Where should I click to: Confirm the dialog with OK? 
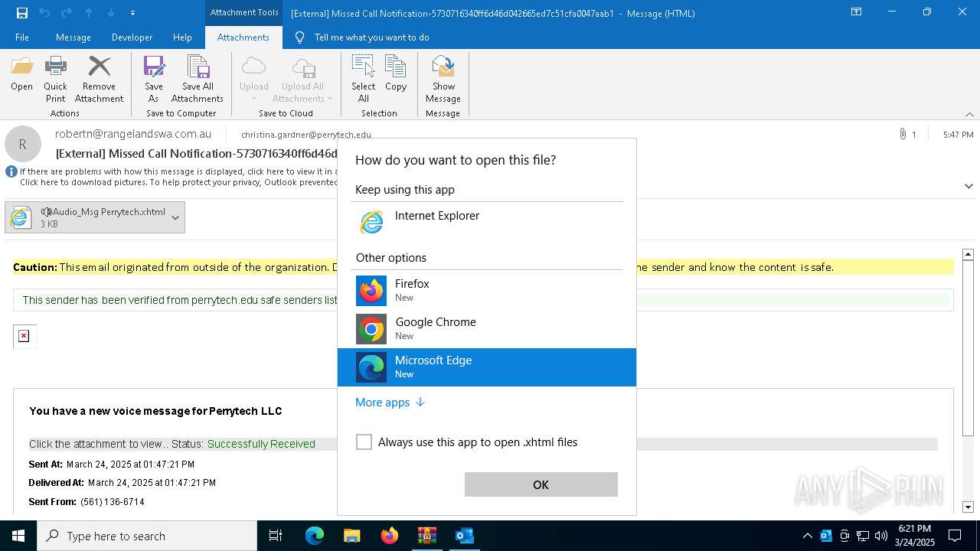pos(541,484)
